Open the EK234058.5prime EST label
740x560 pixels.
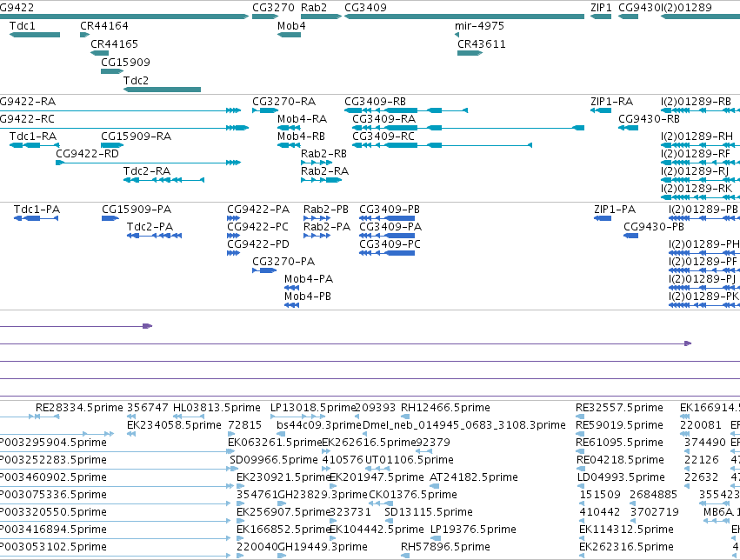click(174, 425)
